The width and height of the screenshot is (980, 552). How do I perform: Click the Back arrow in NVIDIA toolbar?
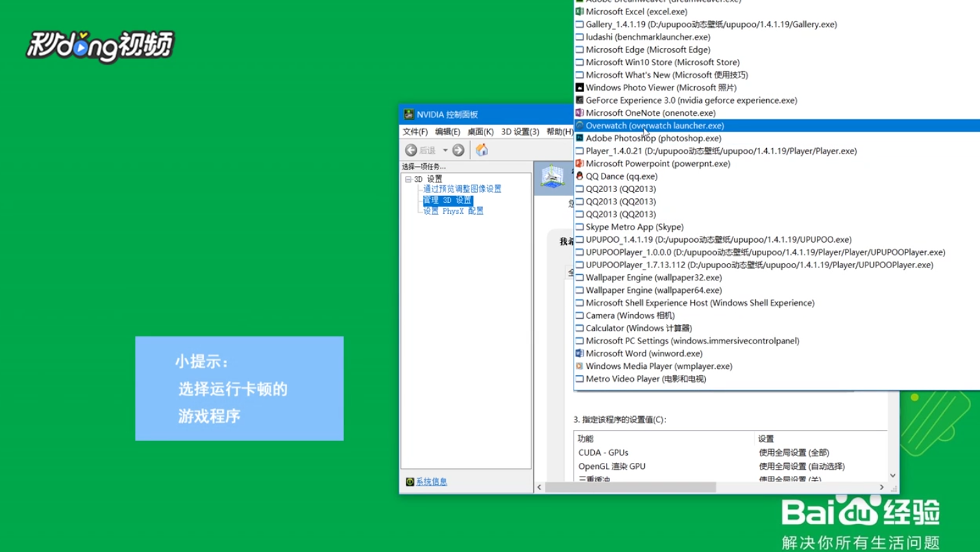coord(411,150)
